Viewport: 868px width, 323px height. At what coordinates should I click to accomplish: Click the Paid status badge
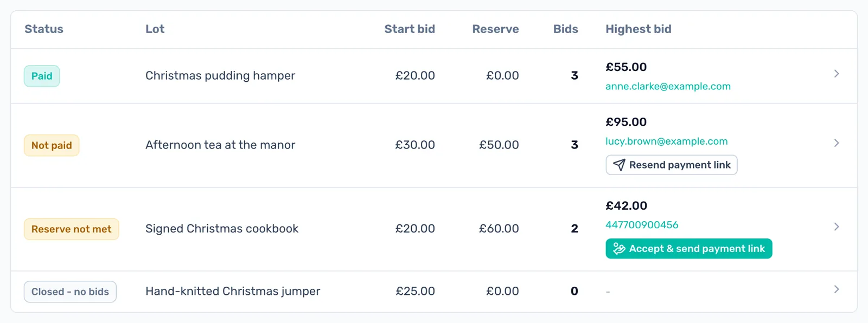coord(42,76)
